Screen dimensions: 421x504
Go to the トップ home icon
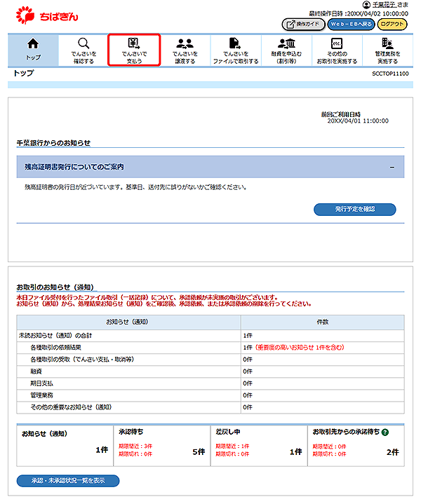click(33, 44)
